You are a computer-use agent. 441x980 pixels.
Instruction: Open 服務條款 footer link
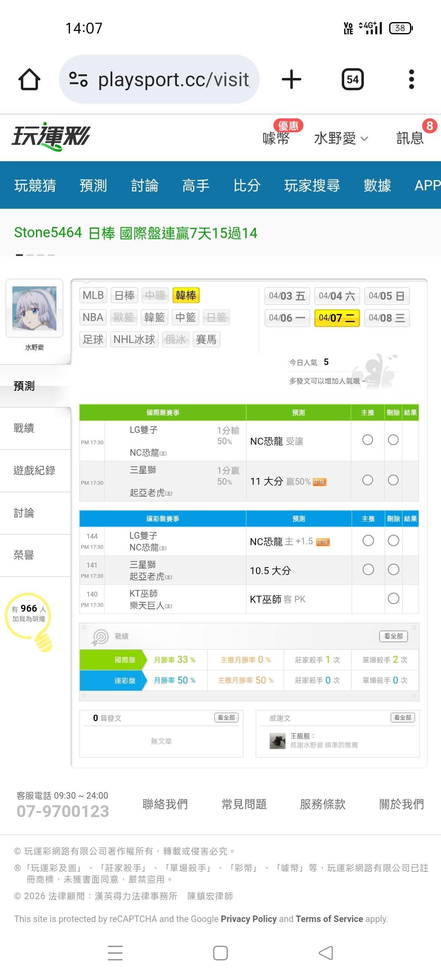(323, 804)
